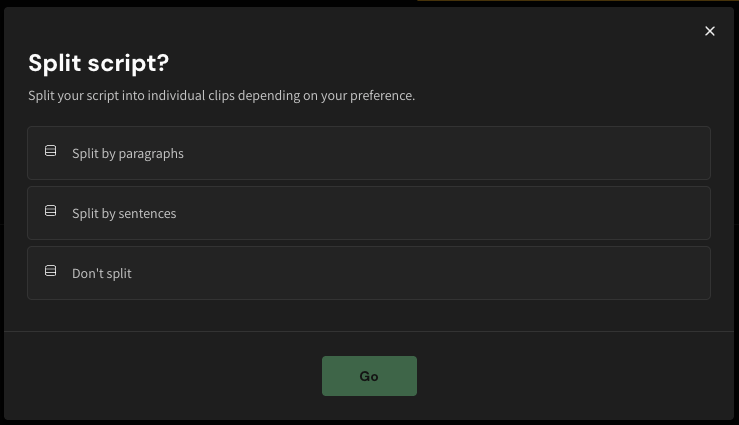739x425 pixels.
Task: Click the "Split by paragraphs" label text
Action: [128, 154]
